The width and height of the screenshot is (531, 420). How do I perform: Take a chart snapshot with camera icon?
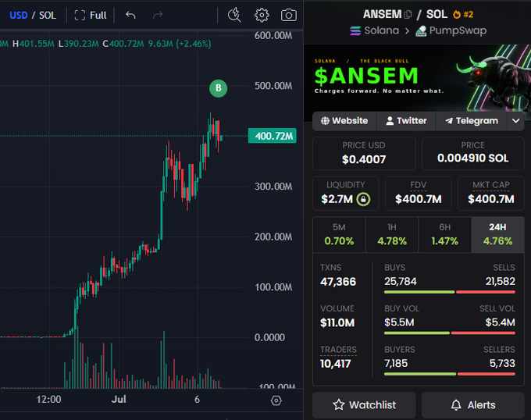tap(288, 16)
